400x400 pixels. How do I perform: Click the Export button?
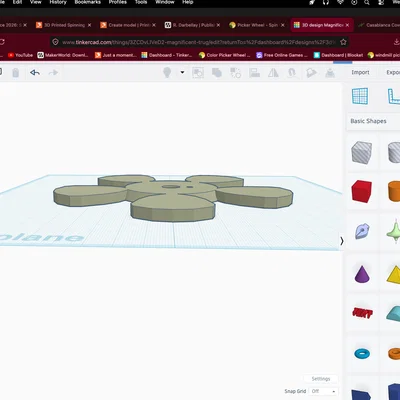(x=393, y=72)
